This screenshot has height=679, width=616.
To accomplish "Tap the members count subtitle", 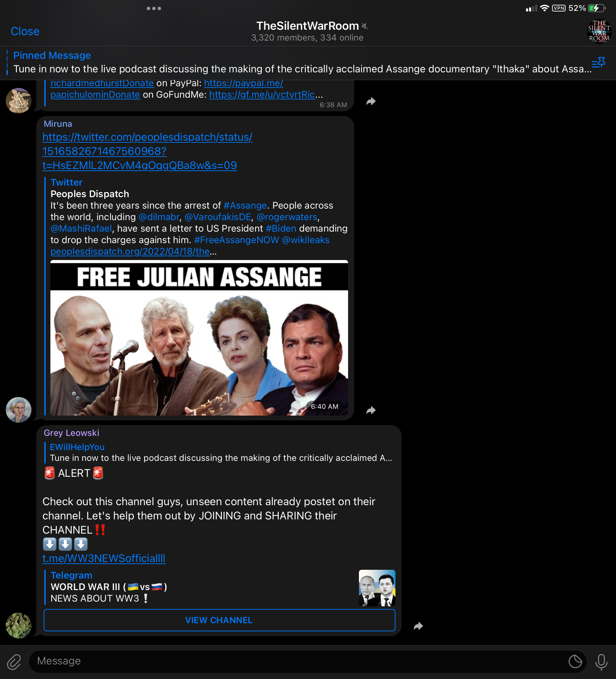I will click(307, 38).
